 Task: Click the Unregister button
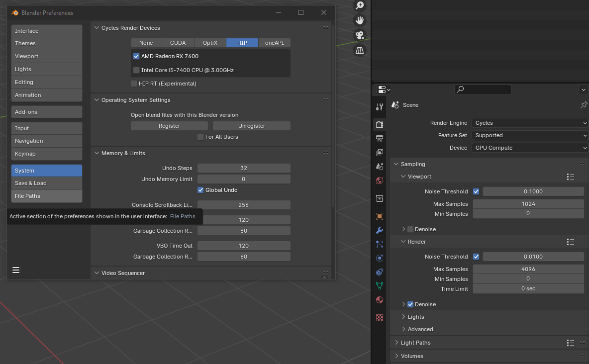click(x=252, y=126)
